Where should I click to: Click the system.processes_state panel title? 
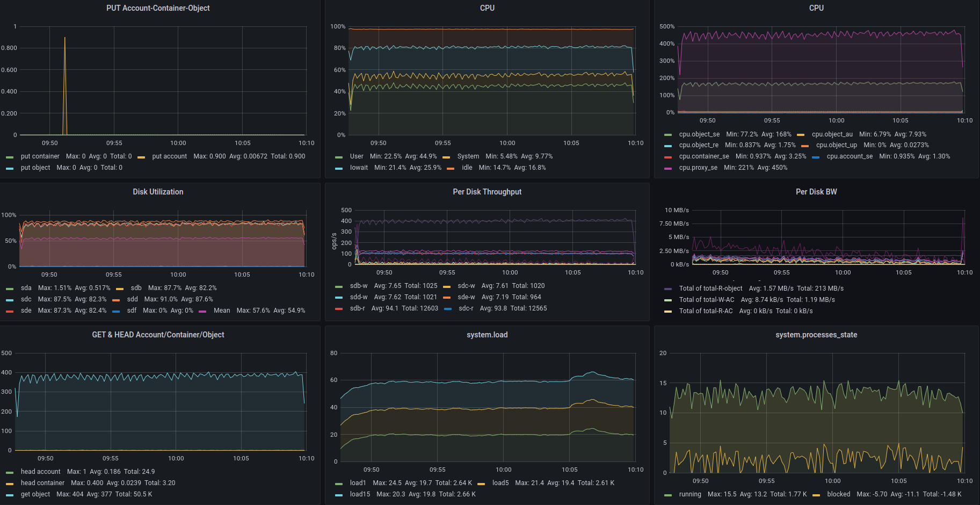click(816, 335)
